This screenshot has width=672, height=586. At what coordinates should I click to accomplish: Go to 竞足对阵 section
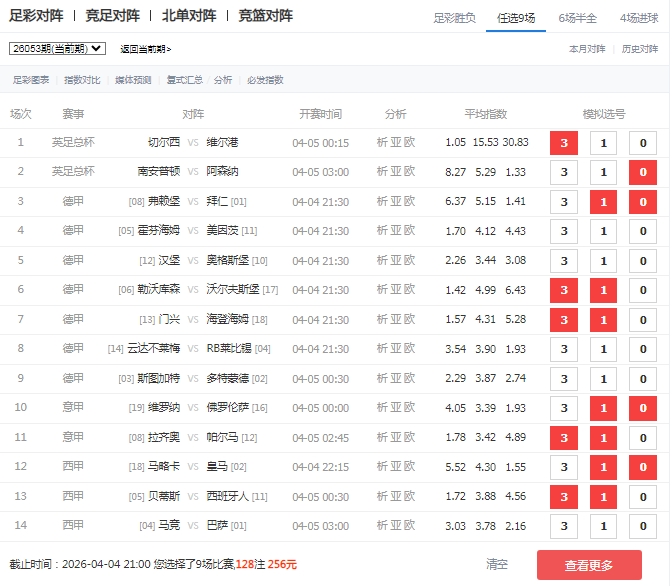(112, 16)
